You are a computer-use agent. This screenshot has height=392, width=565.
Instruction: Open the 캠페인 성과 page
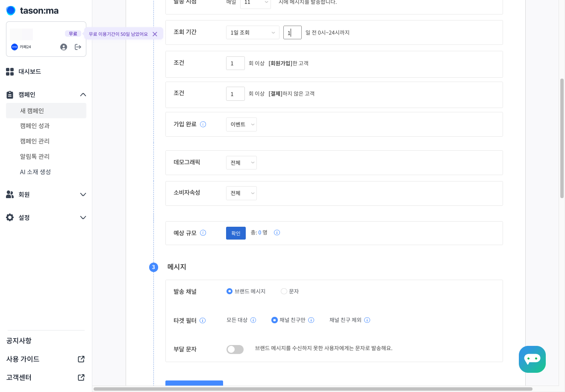(35, 126)
